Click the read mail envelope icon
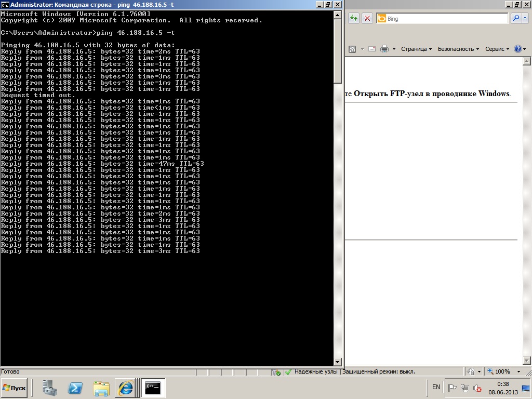This screenshot has height=399, width=532. point(372,49)
